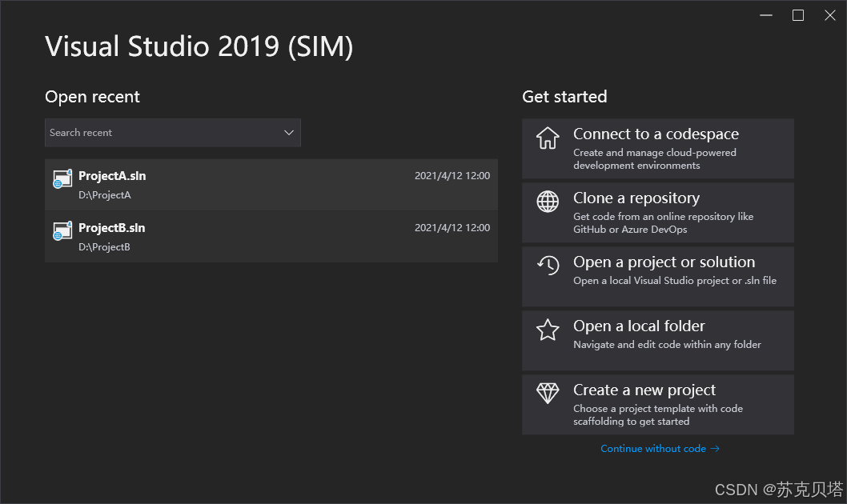The width and height of the screenshot is (847, 504).
Task: Click the diamond icon beside Create a new project
Action: [x=548, y=394]
